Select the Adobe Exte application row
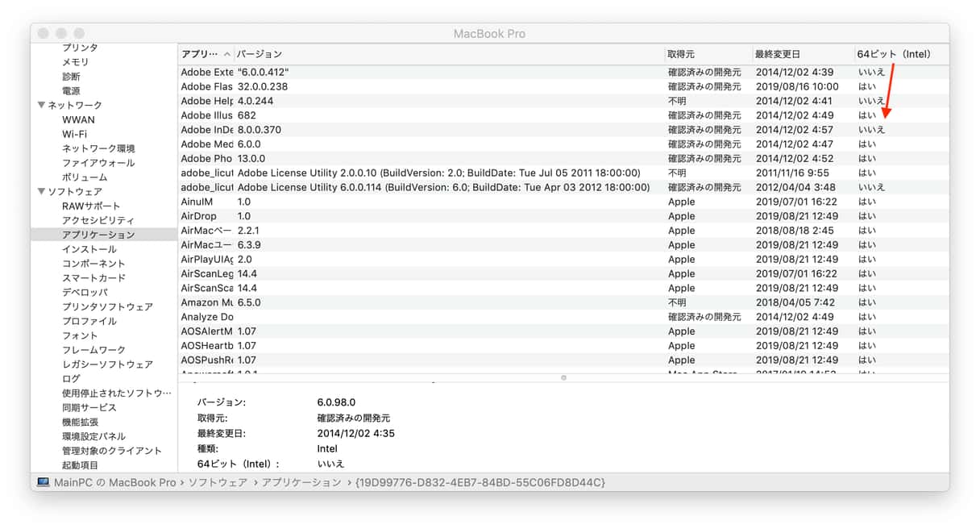Viewport: 980px width, 529px height. (563, 72)
